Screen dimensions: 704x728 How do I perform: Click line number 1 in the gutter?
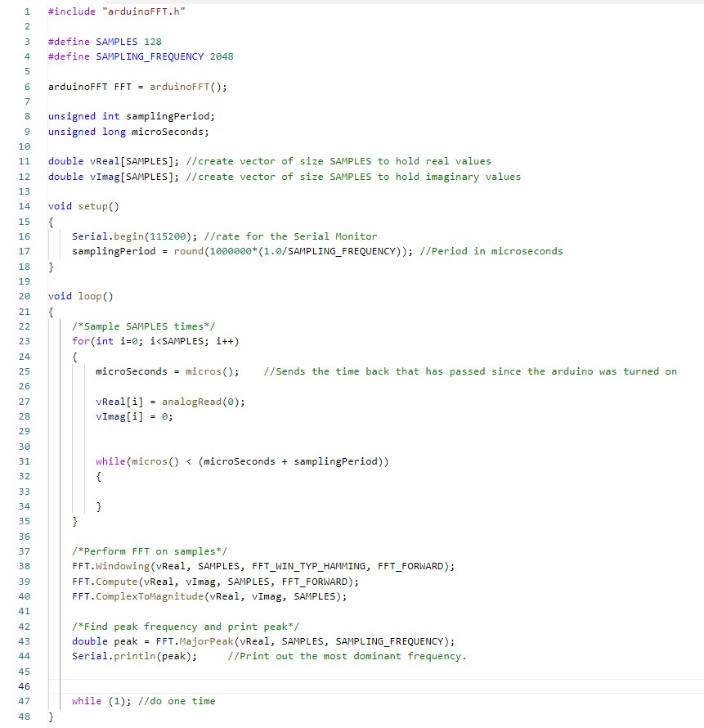(x=27, y=11)
